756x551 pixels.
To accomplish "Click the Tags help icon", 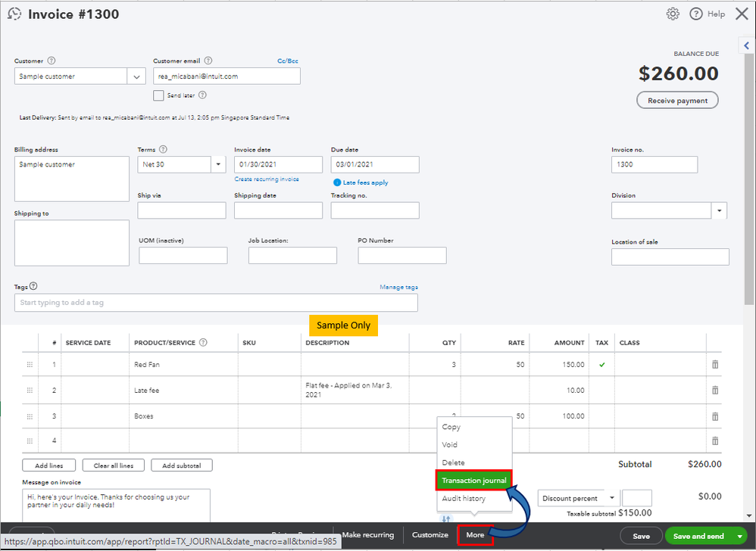I will point(33,286).
